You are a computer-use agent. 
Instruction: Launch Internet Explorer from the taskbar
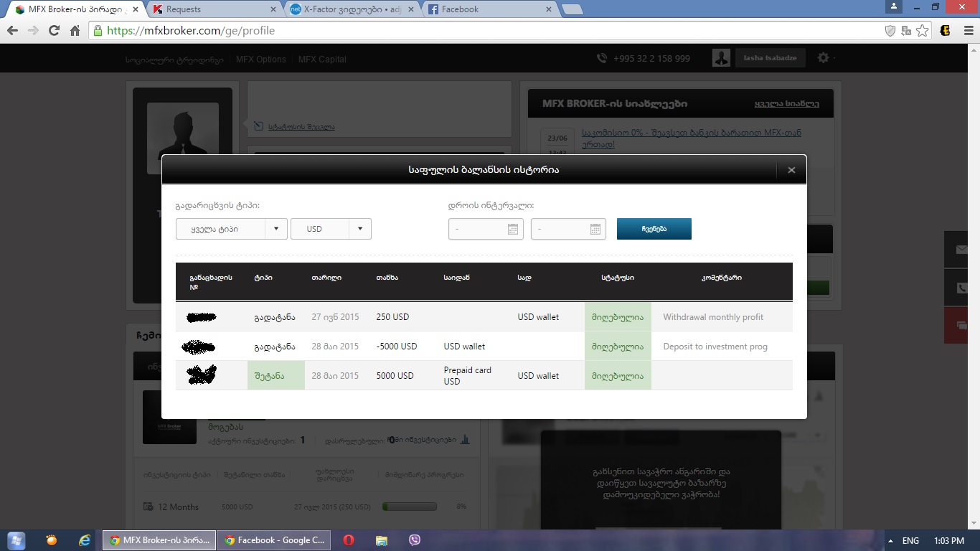point(85,540)
